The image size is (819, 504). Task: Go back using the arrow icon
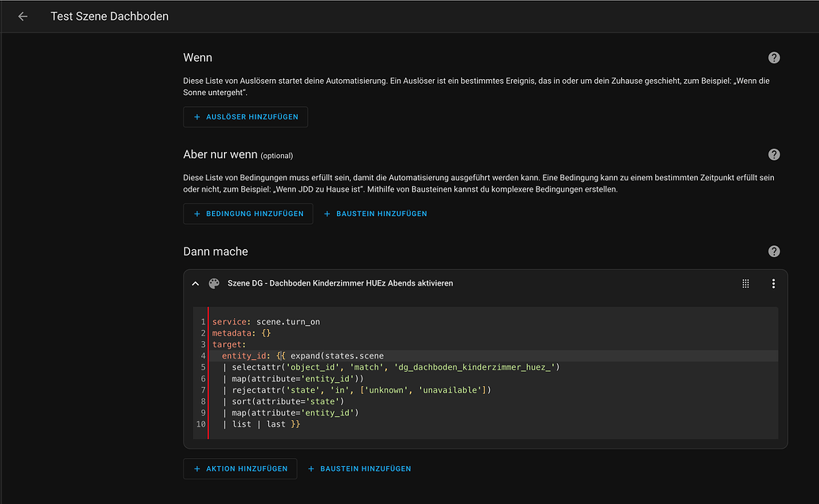pos(23,17)
